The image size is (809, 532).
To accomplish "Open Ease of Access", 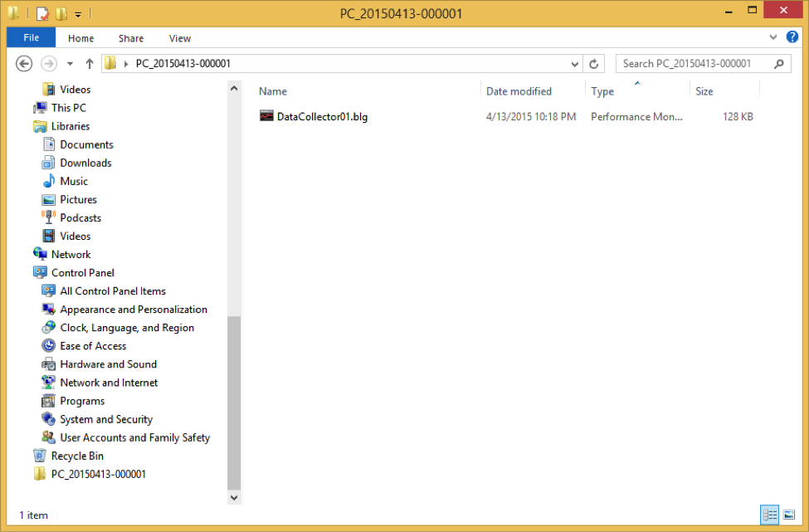I will (93, 346).
